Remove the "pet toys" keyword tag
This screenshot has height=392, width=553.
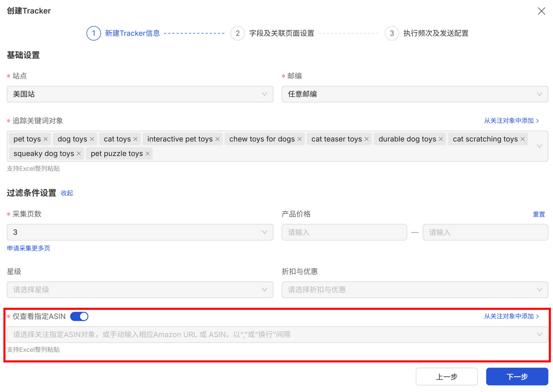pyautogui.click(x=46, y=139)
